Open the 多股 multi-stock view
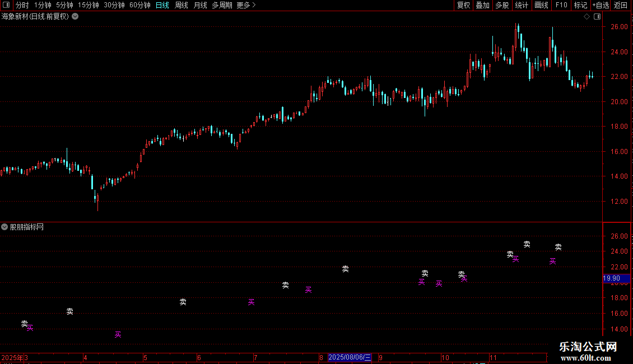This screenshot has width=633, height=364. coord(502,5)
